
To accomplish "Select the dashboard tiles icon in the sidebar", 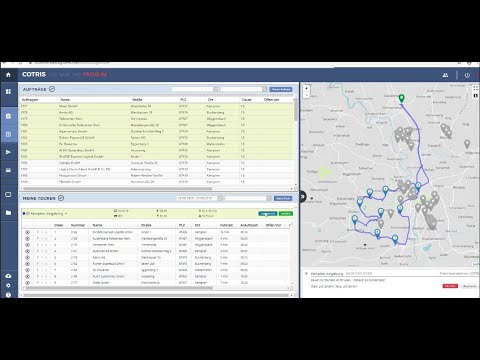I will pyautogui.click(x=8, y=91).
